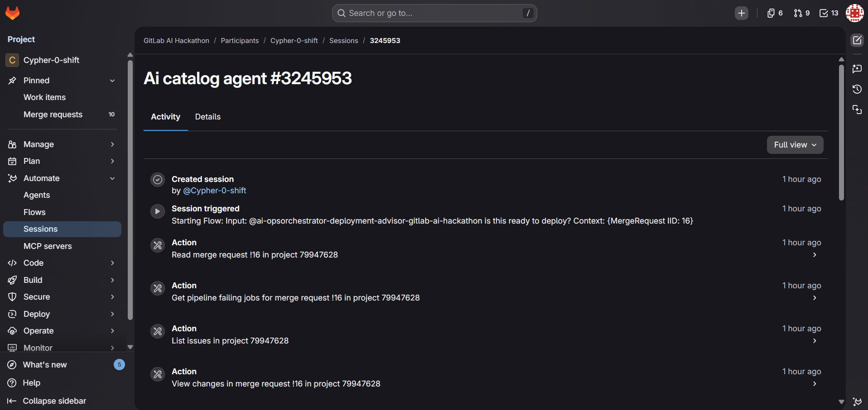868x410 pixels.
Task: Expand View changes in merge request details
Action: coord(815,384)
